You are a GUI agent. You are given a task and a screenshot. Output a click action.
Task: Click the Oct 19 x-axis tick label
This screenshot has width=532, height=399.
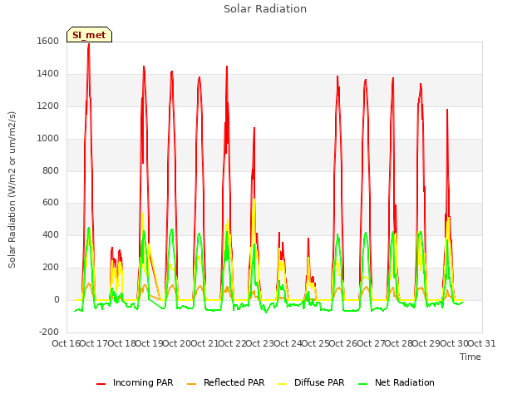tap(149, 343)
